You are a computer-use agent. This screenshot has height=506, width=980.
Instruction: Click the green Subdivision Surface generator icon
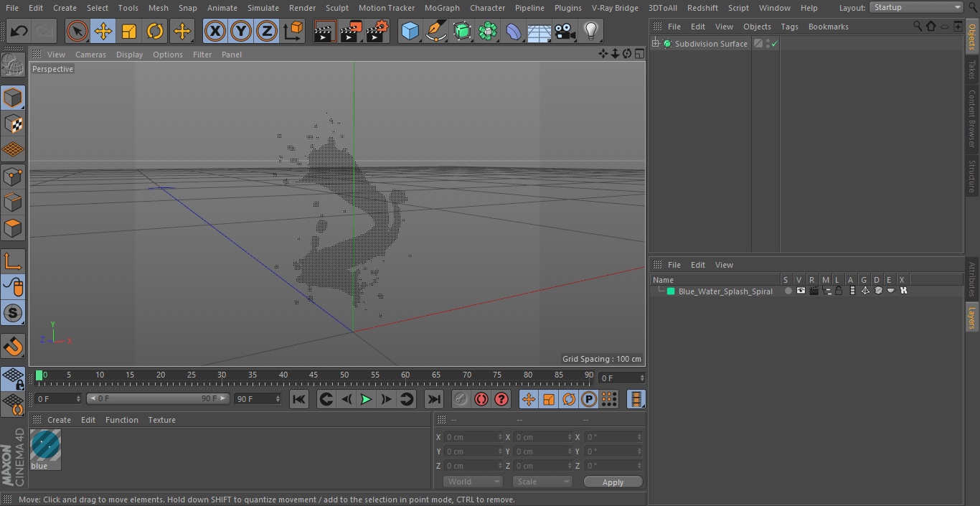462,31
